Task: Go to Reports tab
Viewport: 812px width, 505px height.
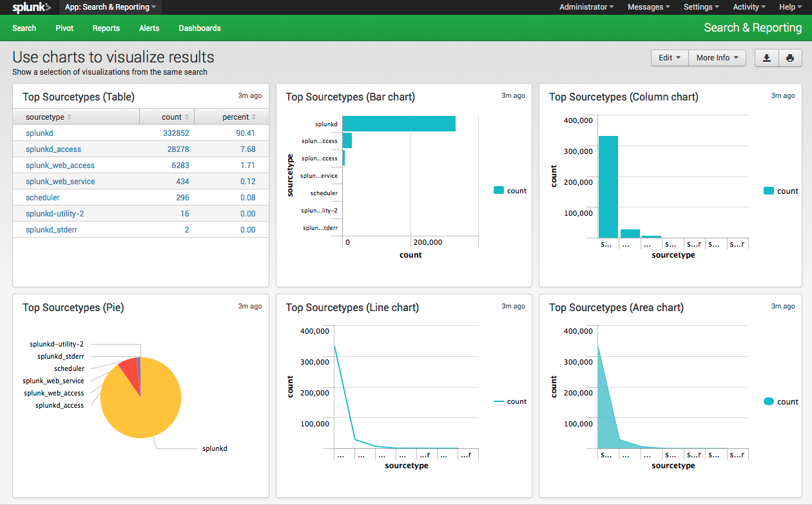Action: [106, 28]
